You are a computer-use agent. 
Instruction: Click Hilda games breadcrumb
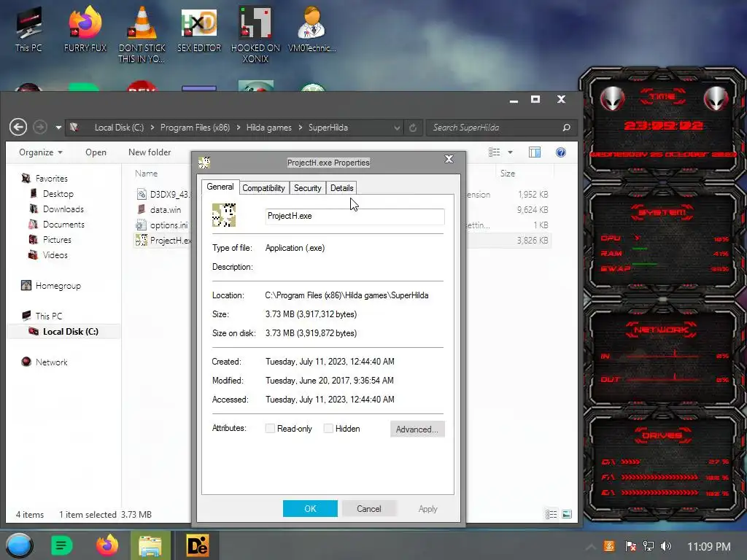268,128
